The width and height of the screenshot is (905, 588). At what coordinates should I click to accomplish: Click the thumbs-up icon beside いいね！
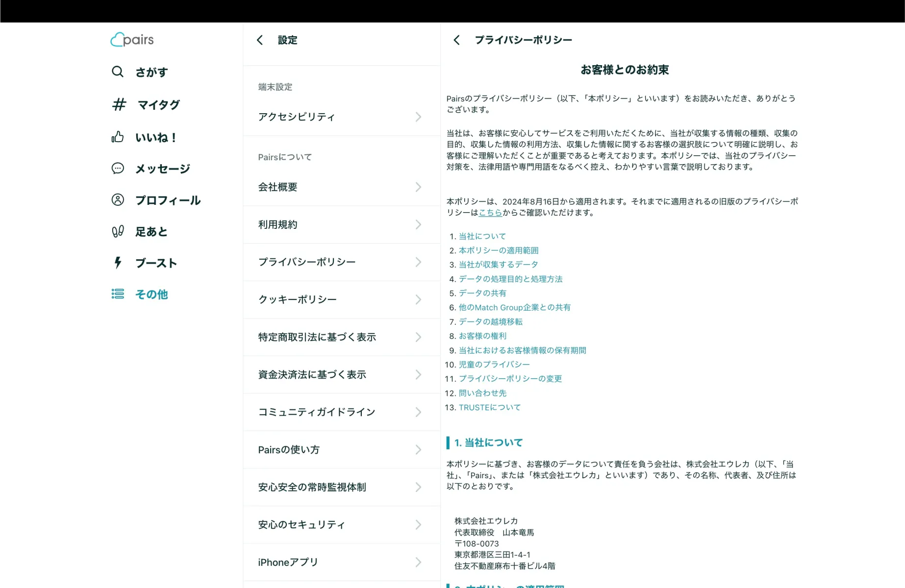118,137
